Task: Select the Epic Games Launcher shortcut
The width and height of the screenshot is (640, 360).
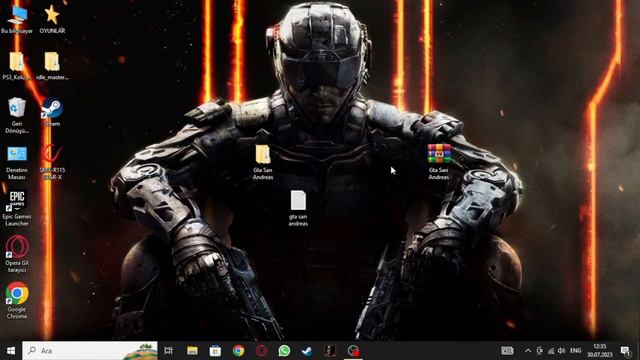Action: pos(17,209)
